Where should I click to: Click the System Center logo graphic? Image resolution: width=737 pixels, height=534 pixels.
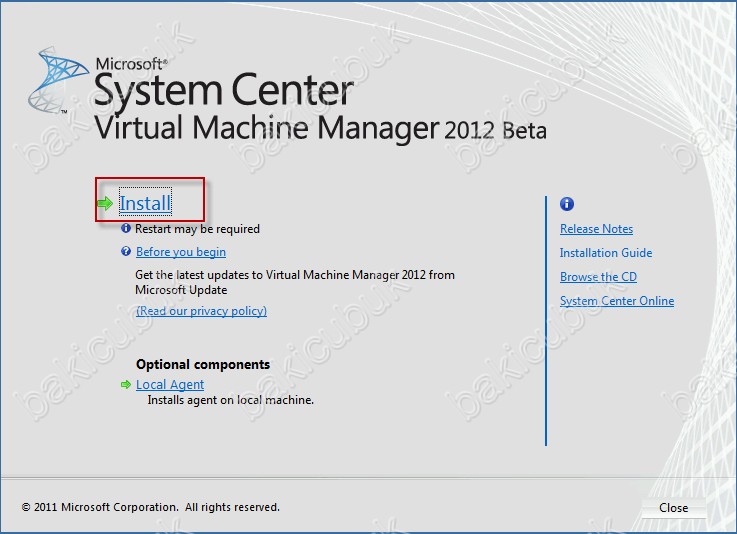58,80
